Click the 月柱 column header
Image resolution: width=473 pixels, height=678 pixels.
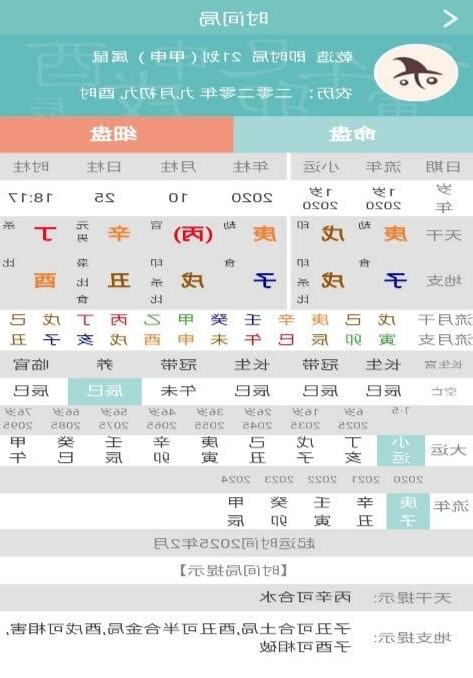(x=178, y=167)
